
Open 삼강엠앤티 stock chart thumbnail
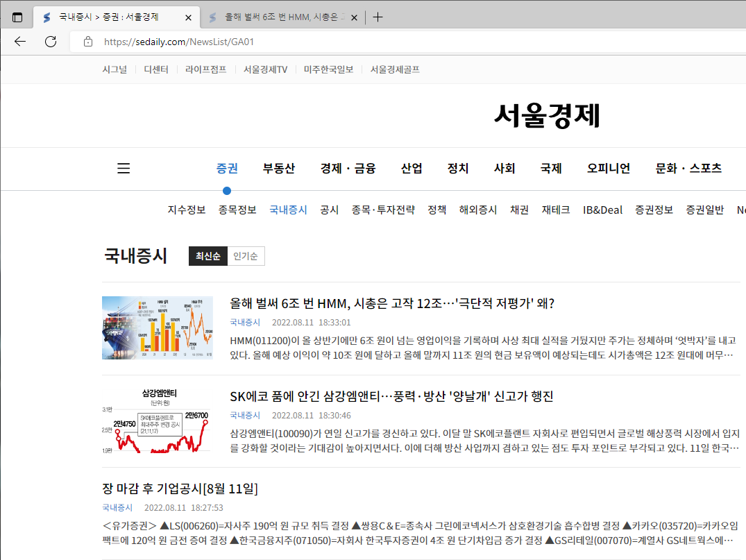pos(158,421)
